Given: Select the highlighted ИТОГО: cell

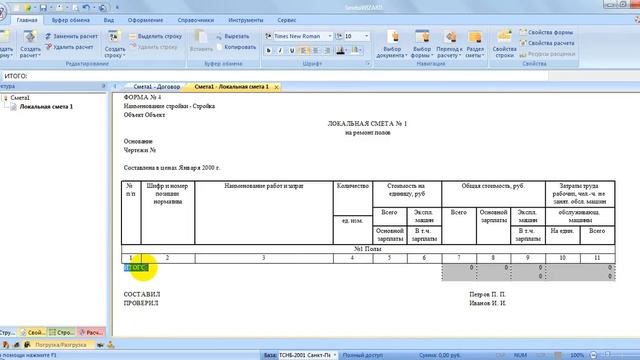Looking at the screenshot, I should 136,267.
